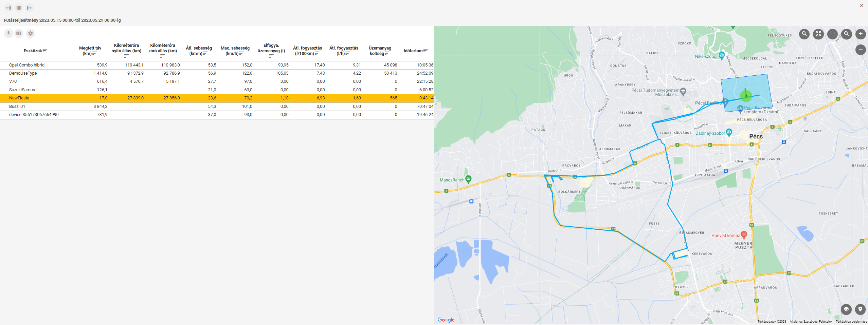This screenshot has height=325, width=868.
Task: Zoom in the map with plus button
Action: pyautogui.click(x=861, y=34)
